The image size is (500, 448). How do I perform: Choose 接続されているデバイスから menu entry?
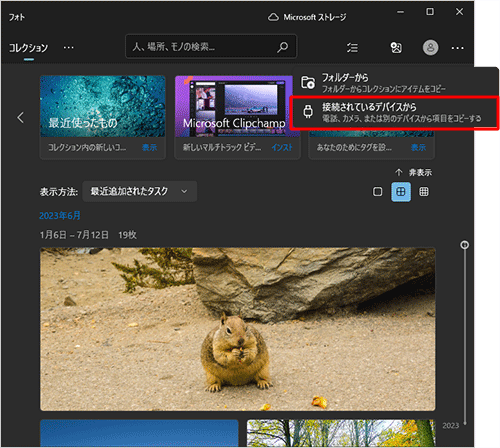394,113
